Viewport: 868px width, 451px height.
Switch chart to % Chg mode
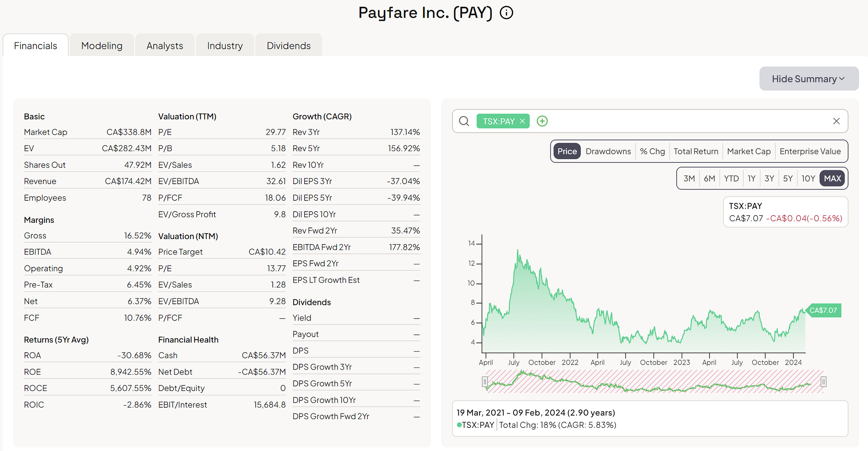pyautogui.click(x=652, y=151)
